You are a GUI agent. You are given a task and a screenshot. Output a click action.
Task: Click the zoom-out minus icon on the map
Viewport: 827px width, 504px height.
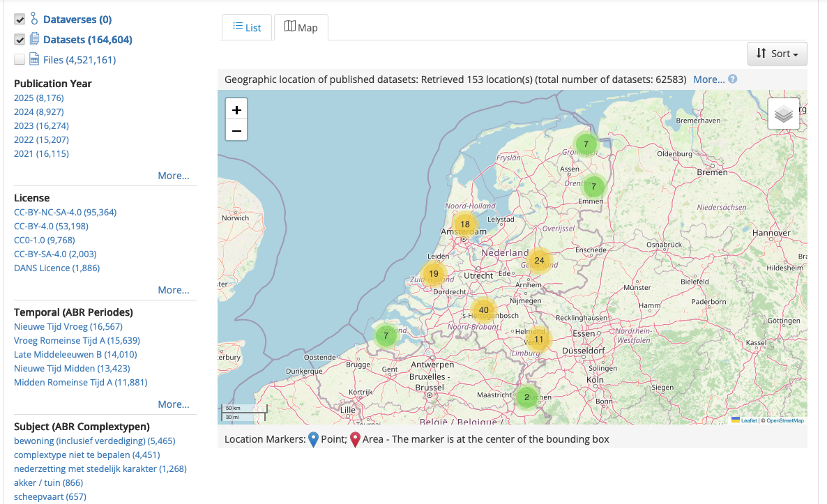tap(236, 130)
